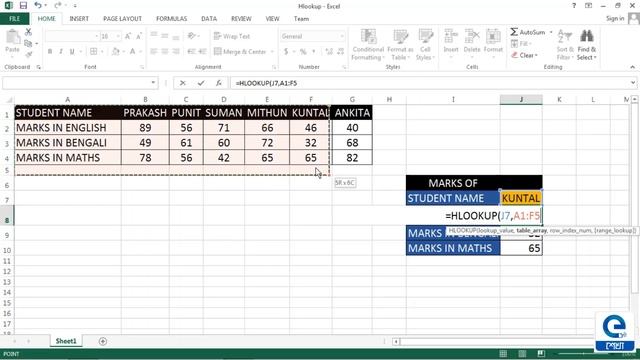This screenshot has height=360, width=640.
Task: Click the Format Painter brush icon
Action: [x=28, y=54]
